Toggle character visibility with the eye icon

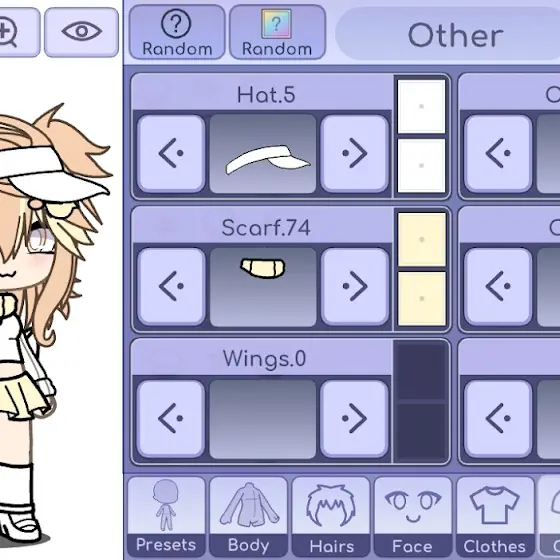(81, 32)
